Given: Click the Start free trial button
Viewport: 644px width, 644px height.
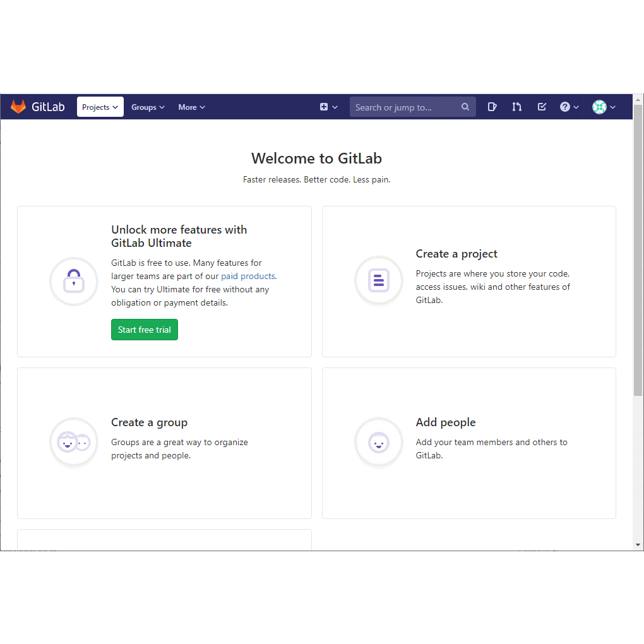Looking at the screenshot, I should (x=145, y=330).
